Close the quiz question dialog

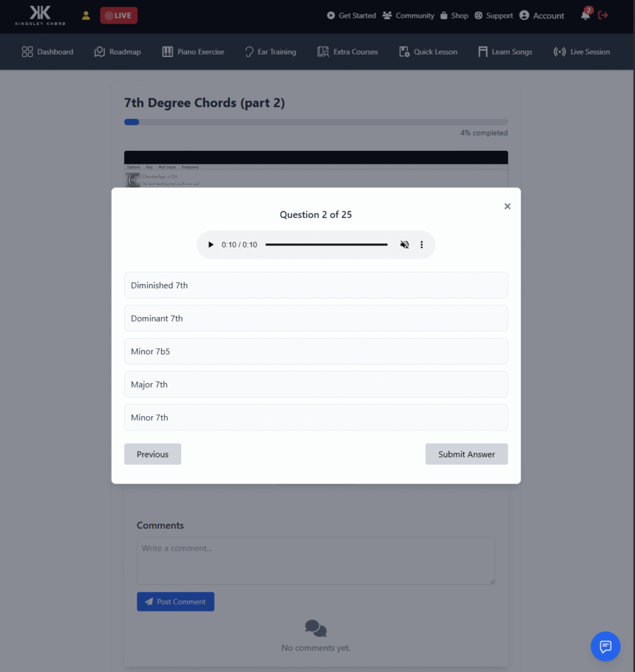(x=507, y=206)
